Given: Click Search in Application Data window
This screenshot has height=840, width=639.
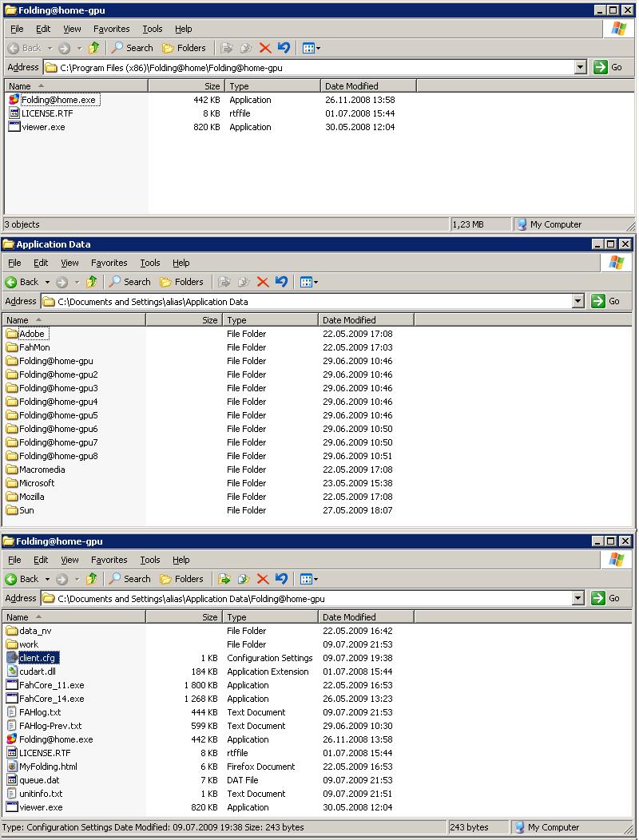Looking at the screenshot, I should [x=129, y=282].
